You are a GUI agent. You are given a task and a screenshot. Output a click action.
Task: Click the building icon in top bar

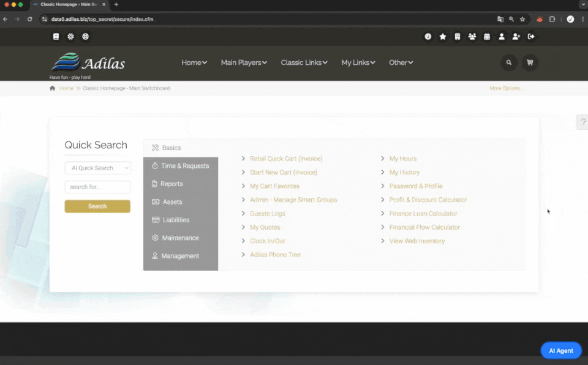click(458, 37)
